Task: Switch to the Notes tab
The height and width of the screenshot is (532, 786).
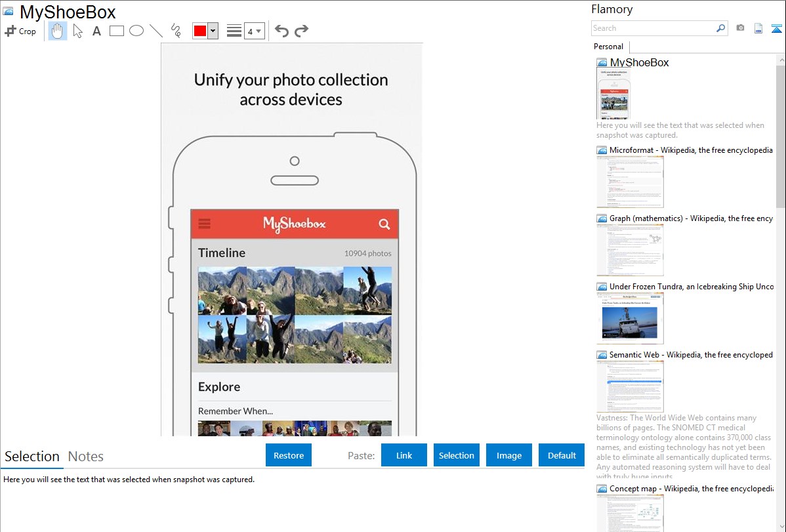Action: (x=86, y=457)
